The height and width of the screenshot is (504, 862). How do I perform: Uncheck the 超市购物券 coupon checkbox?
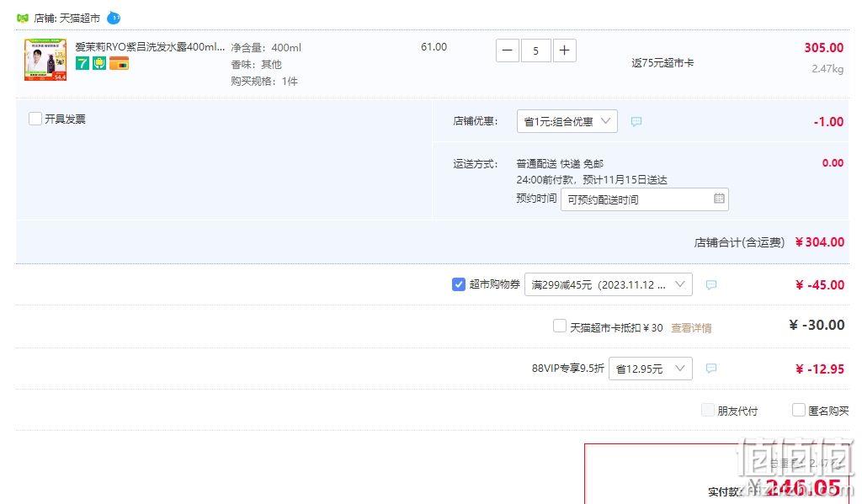[x=459, y=284]
